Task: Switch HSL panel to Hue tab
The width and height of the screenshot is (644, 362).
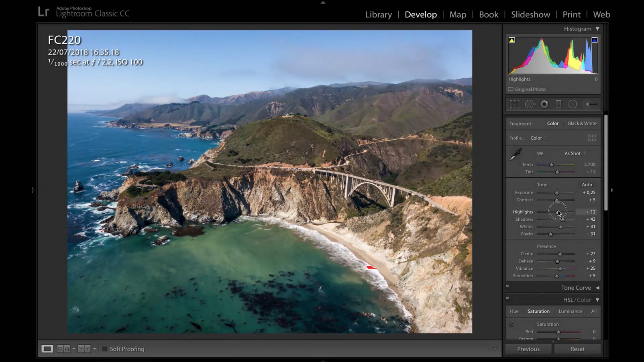Action: click(514, 311)
